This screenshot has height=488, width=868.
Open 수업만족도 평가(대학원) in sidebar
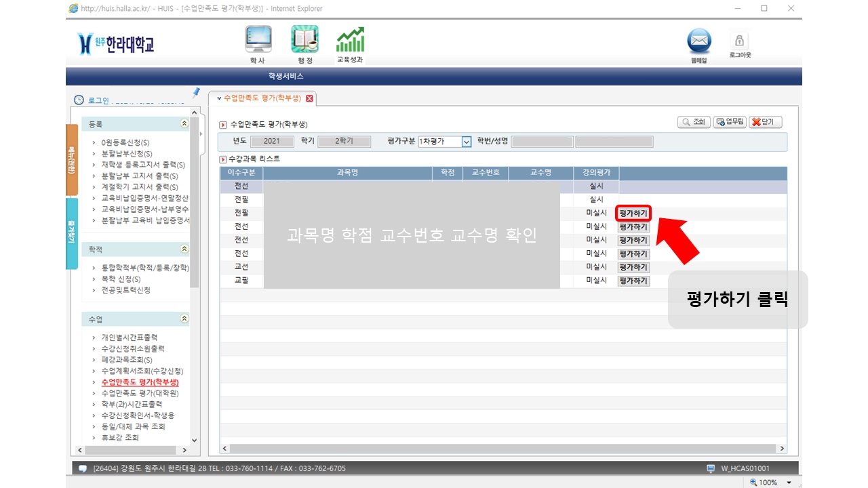click(x=140, y=393)
